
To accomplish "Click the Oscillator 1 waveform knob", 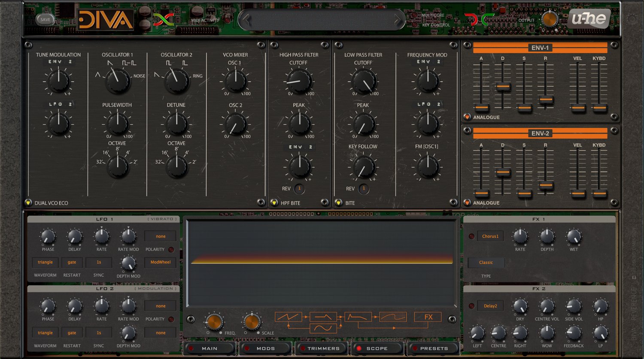I will coord(118,81).
